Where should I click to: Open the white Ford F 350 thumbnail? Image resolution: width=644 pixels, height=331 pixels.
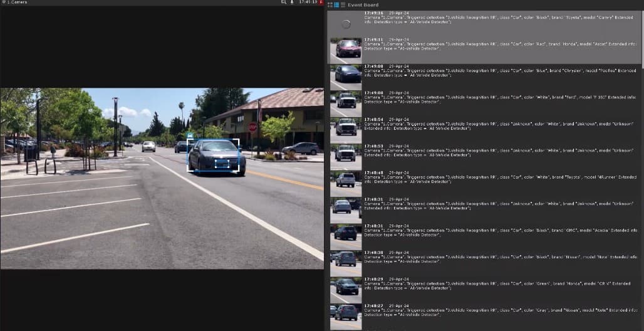point(346,104)
